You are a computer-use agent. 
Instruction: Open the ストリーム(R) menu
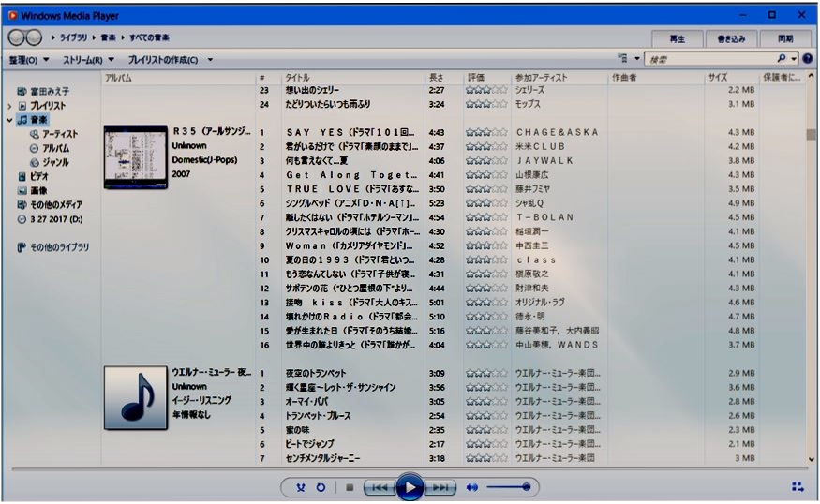tap(88, 60)
